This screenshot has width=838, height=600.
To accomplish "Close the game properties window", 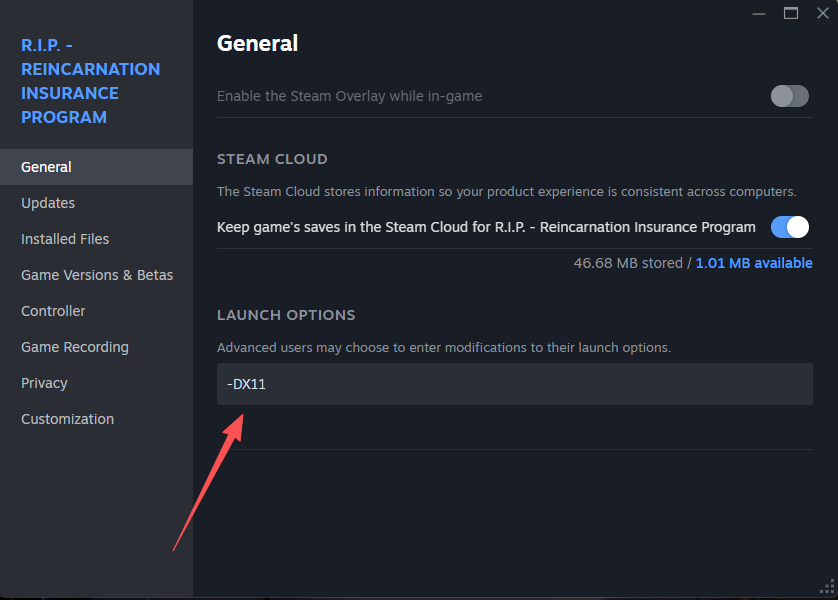I will (822, 13).
